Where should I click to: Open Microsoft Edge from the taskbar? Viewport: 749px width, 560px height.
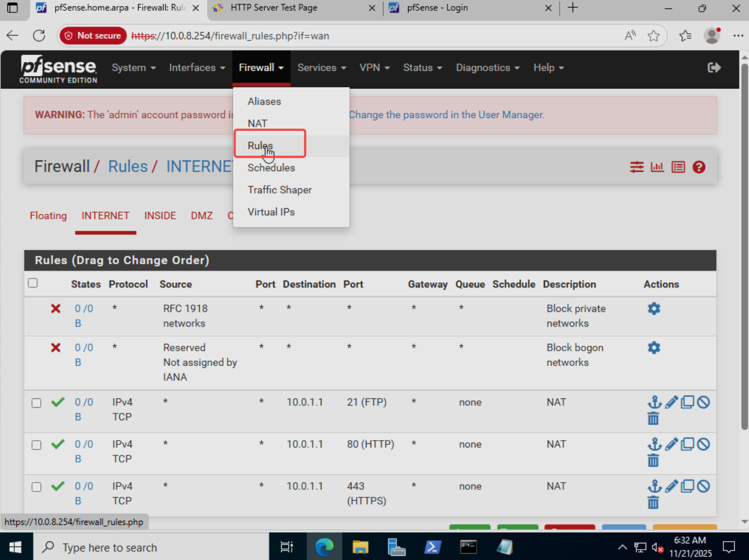pyautogui.click(x=324, y=548)
